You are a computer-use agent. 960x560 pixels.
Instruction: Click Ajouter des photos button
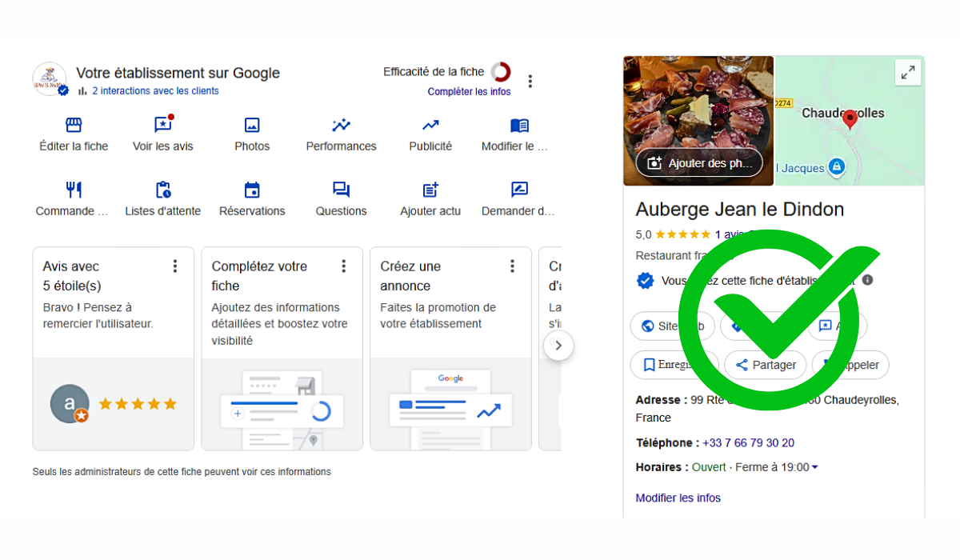pyautogui.click(x=699, y=163)
